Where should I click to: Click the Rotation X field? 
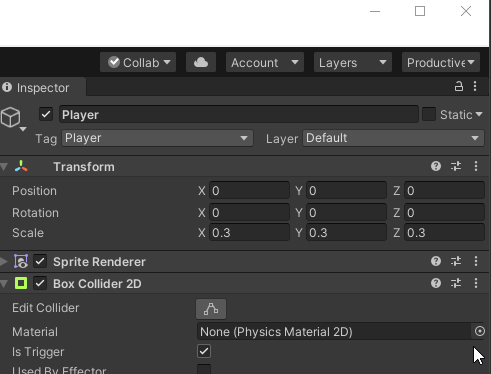click(x=249, y=213)
